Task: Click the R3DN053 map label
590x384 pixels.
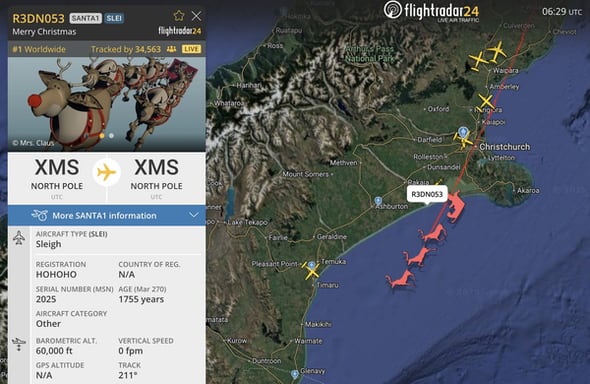Action: tap(427, 194)
